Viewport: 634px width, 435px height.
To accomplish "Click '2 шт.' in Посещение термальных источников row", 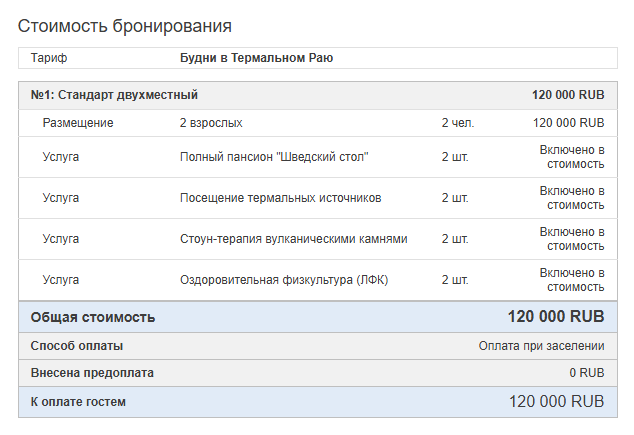I will [455, 198].
